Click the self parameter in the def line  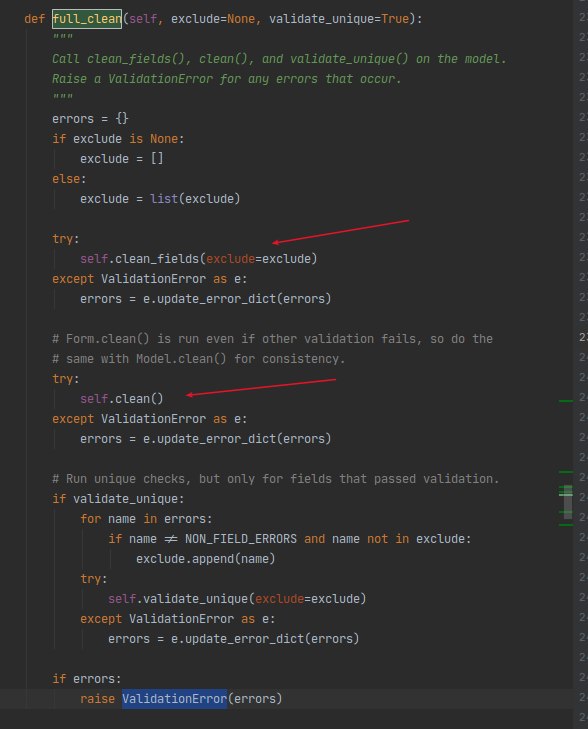pyautogui.click(x=143, y=19)
